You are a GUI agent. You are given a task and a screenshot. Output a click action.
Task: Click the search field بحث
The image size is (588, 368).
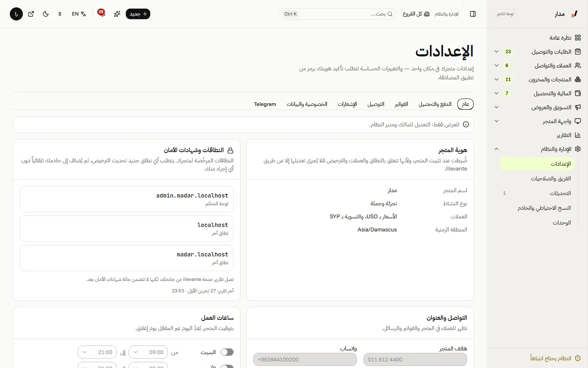tap(337, 14)
